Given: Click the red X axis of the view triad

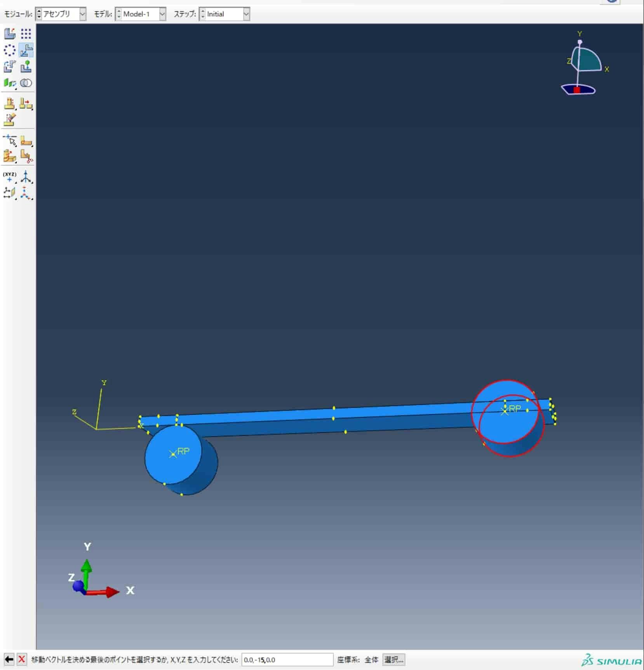Looking at the screenshot, I should [x=103, y=592].
